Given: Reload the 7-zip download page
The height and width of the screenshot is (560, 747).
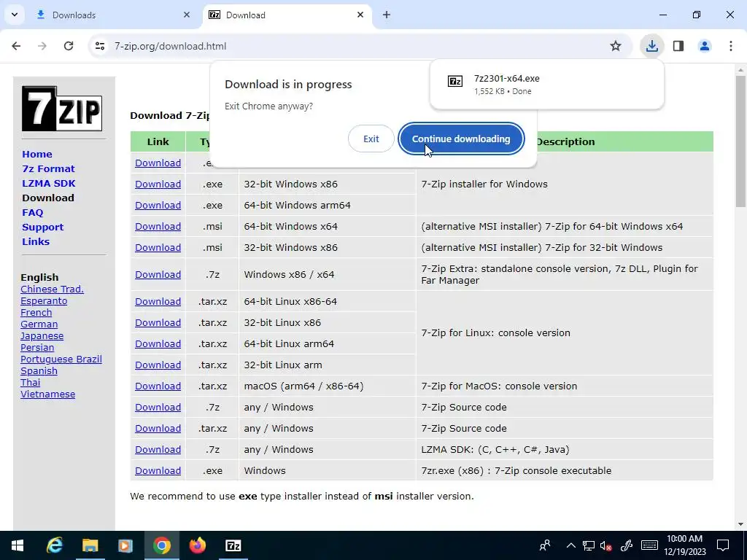Looking at the screenshot, I should tap(69, 46).
